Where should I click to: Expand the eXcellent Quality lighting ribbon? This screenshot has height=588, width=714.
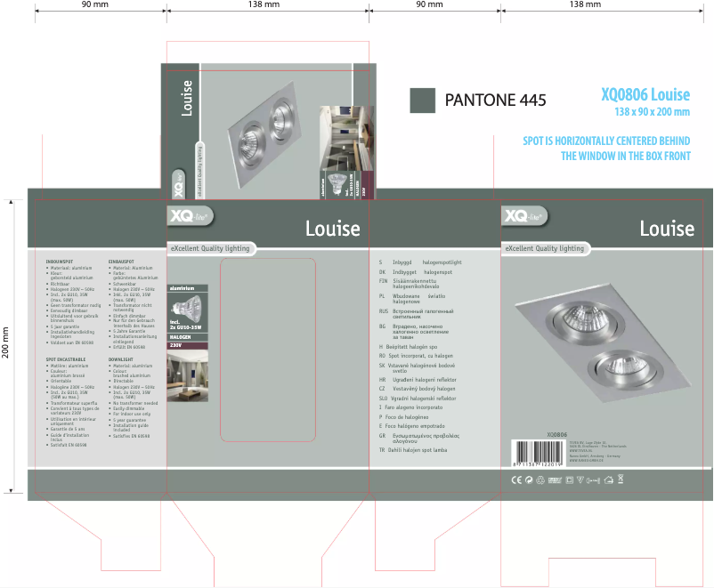click(x=213, y=248)
